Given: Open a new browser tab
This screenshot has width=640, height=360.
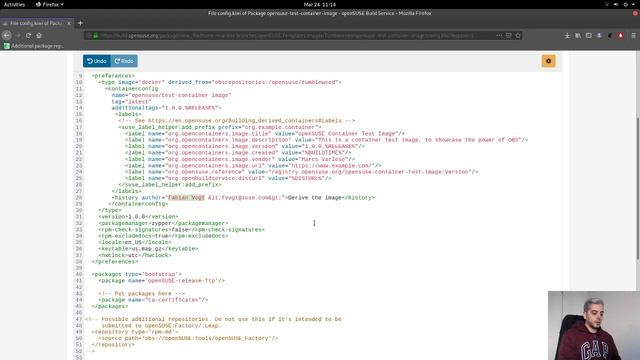Looking at the screenshot, I should 80,23.
